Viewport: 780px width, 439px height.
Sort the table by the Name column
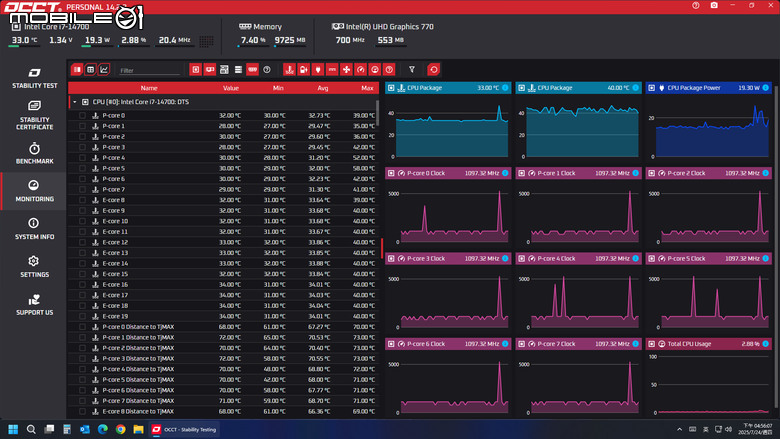[x=149, y=88]
